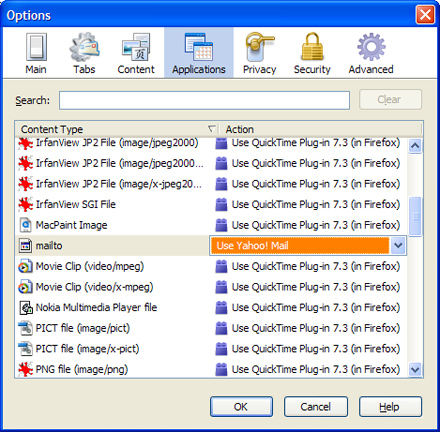Click the Nokia Multimedia Player file icon

pyautogui.click(x=25, y=308)
